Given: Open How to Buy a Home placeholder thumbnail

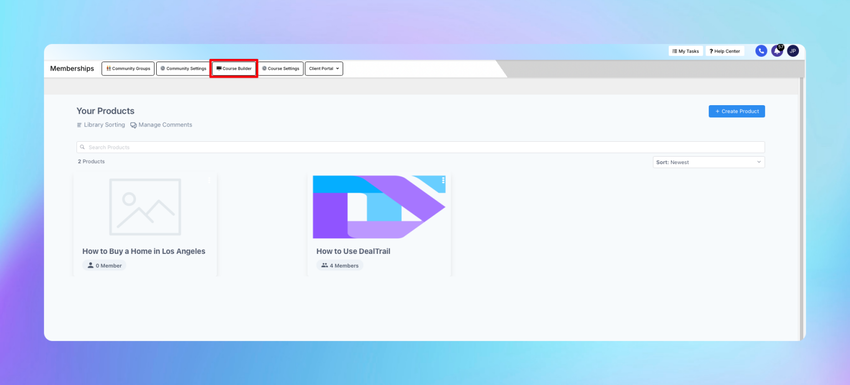Looking at the screenshot, I should (x=145, y=207).
